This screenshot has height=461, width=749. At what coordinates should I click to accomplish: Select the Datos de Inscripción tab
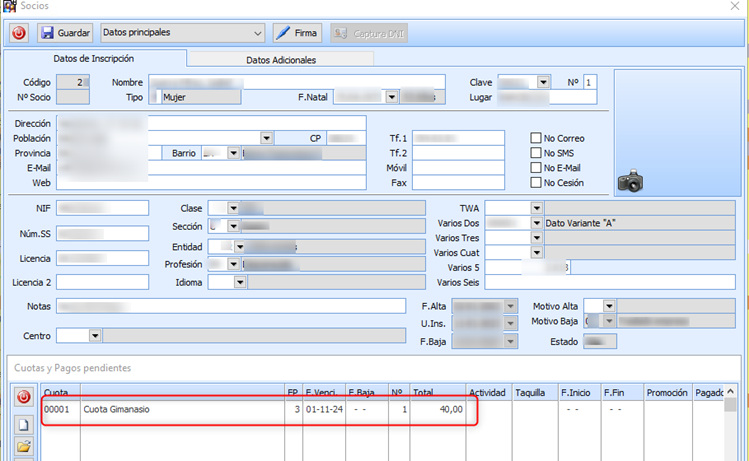coord(94,59)
